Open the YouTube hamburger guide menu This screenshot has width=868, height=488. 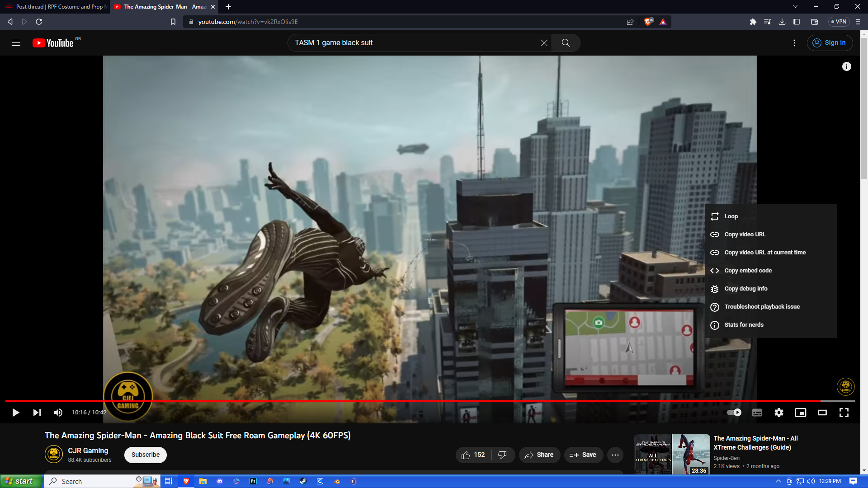(x=16, y=43)
